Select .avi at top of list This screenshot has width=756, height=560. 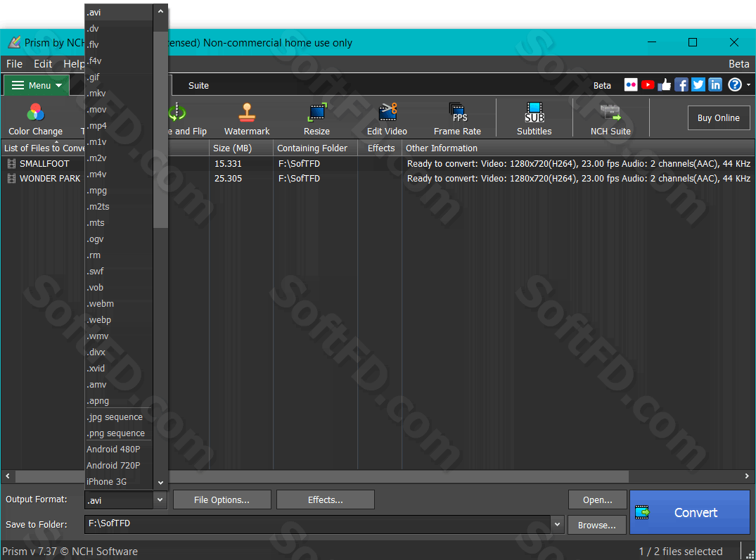pos(119,13)
